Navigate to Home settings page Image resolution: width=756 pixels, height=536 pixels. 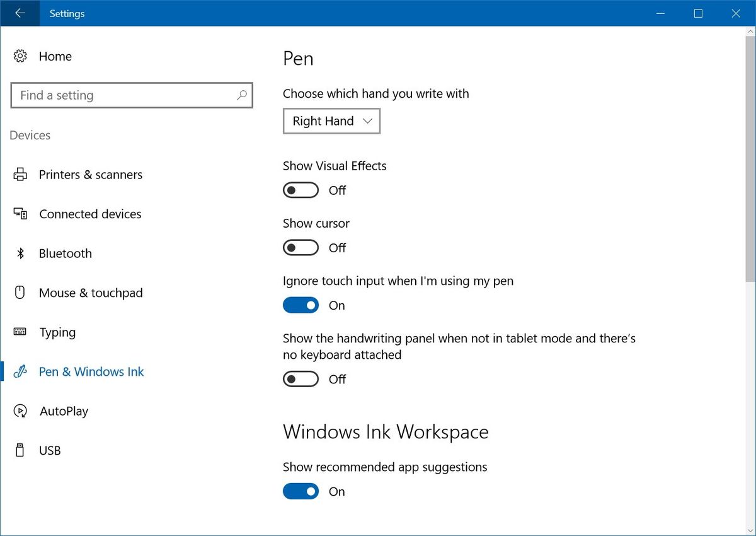point(55,56)
